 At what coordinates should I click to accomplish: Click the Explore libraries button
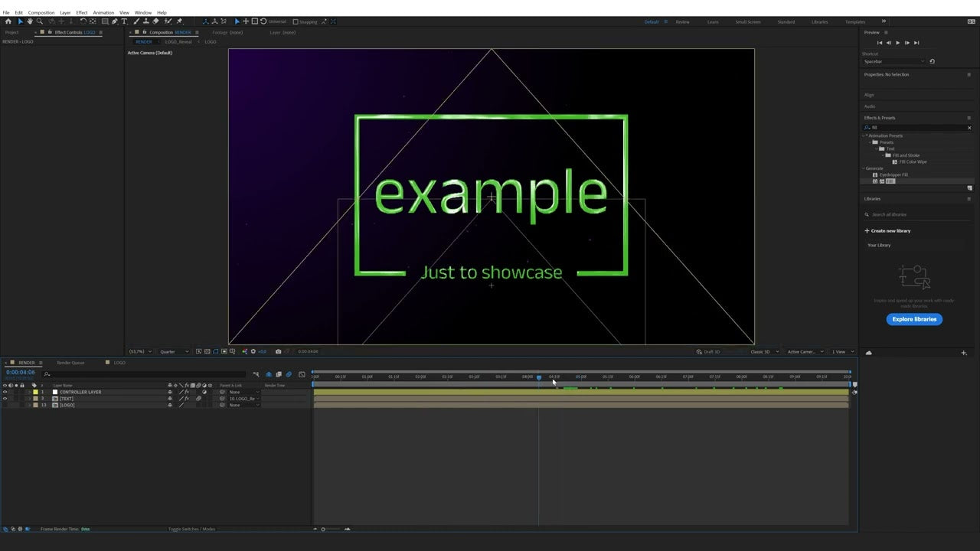coord(914,319)
